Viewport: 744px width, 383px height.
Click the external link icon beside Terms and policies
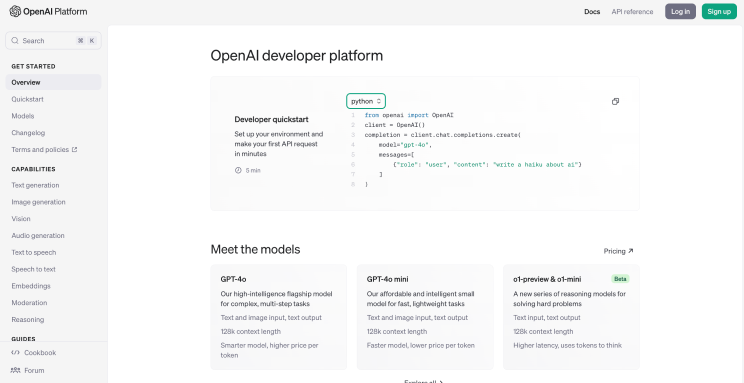pos(74,149)
